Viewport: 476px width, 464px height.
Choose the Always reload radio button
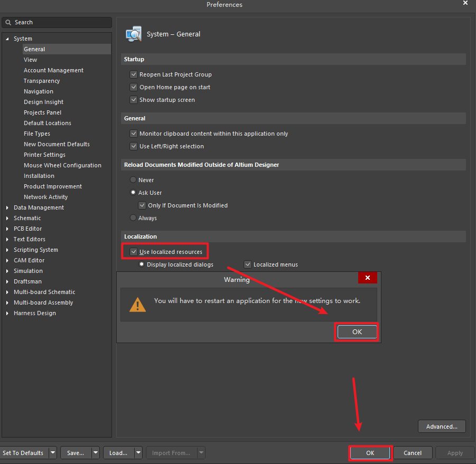tap(133, 218)
